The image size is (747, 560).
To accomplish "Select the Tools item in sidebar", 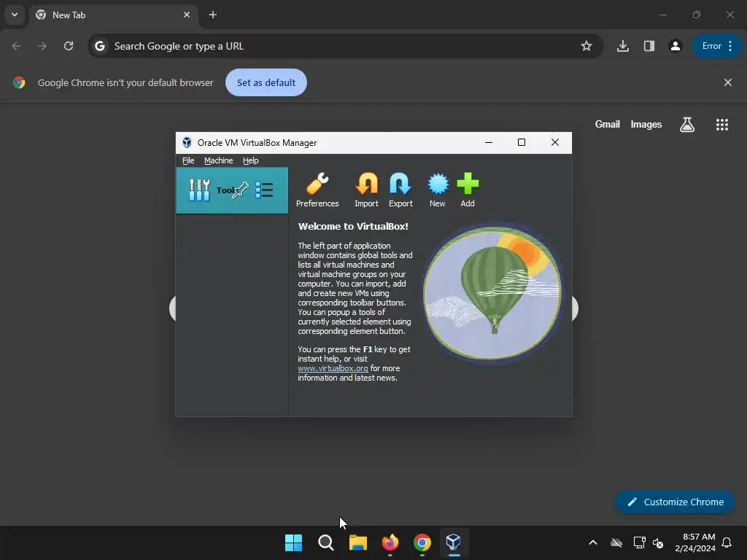I will [x=232, y=190].
